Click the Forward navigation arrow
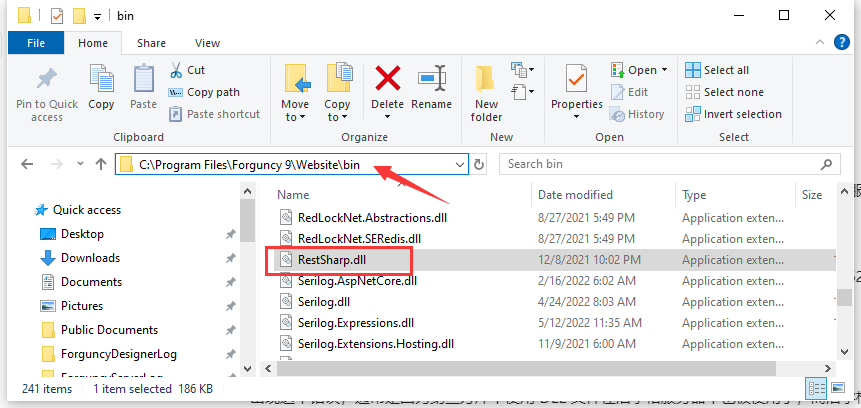Viewport: 861px width, 408px height. (57, 164)
